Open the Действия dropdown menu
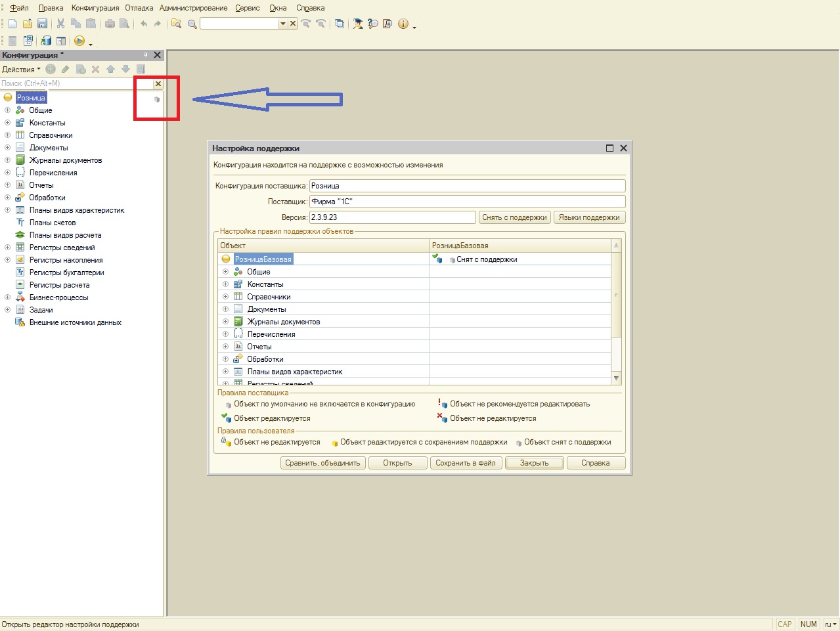 click(21, 69)
